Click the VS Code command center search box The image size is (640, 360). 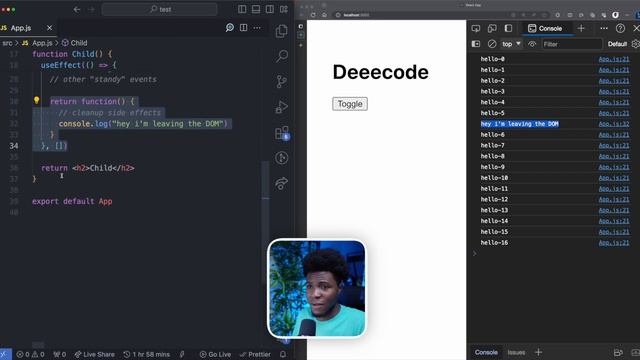pos(160,9)
